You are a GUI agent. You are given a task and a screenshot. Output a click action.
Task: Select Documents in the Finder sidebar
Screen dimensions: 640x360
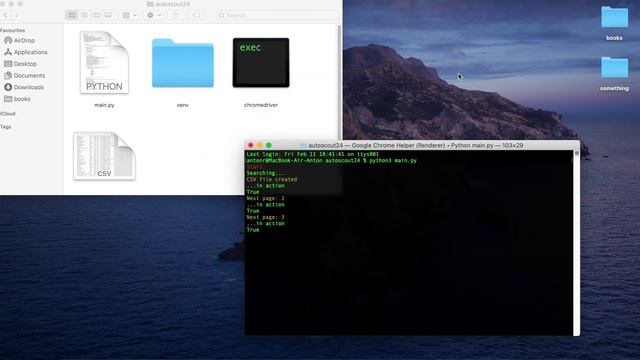tap(29, 76)
